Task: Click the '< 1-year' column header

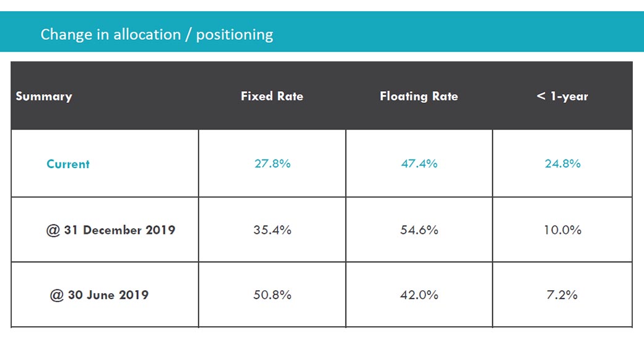Action: point(562,96)
